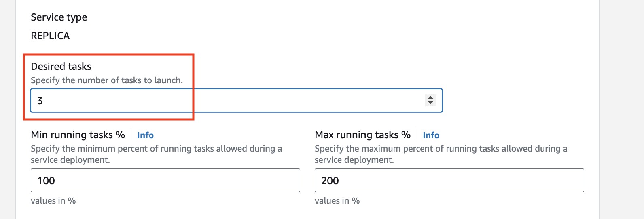Focus the Min running tasks % field
This screenshot has height=219, width=644.
pos(165,180)
